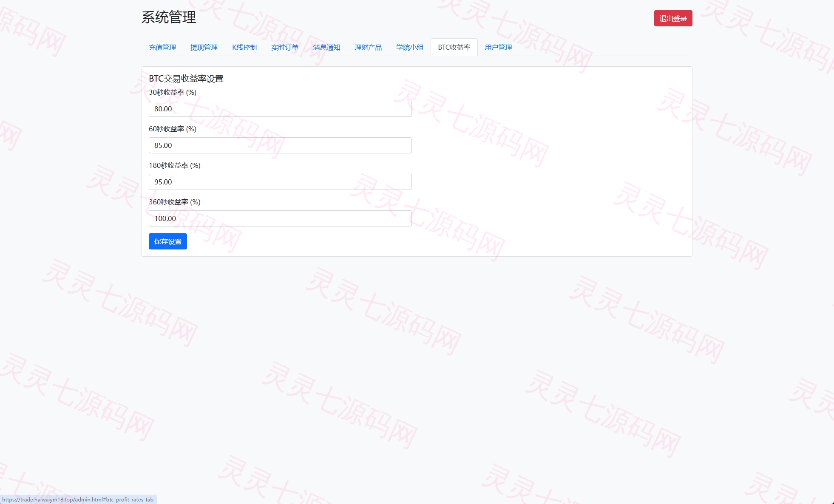Click the 360秒收益率 (%) label
Viewport: 834px width, 504px height.
pos(175,202)
